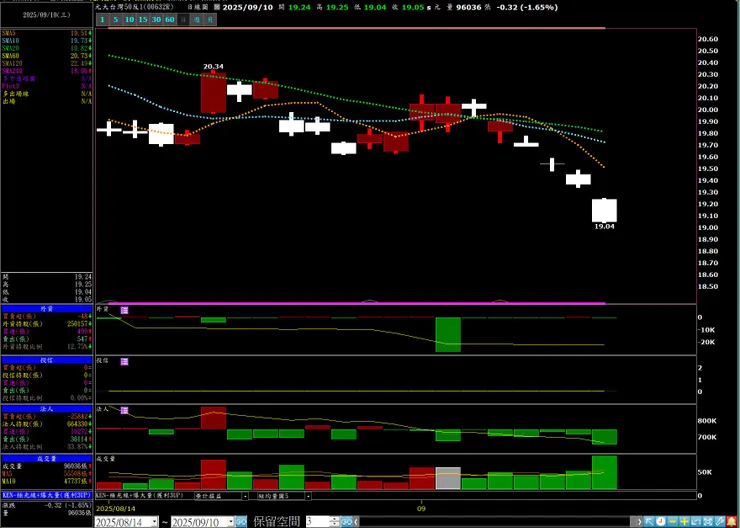
Task: Click the scrollbar left arrow
Action: [356, 522]
